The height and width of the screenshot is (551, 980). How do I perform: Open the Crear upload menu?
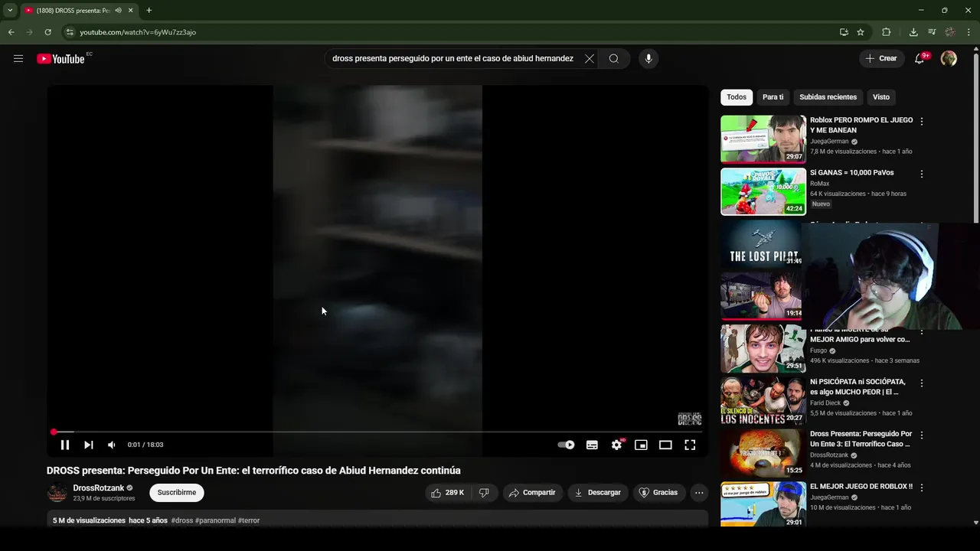click(881, 59)
